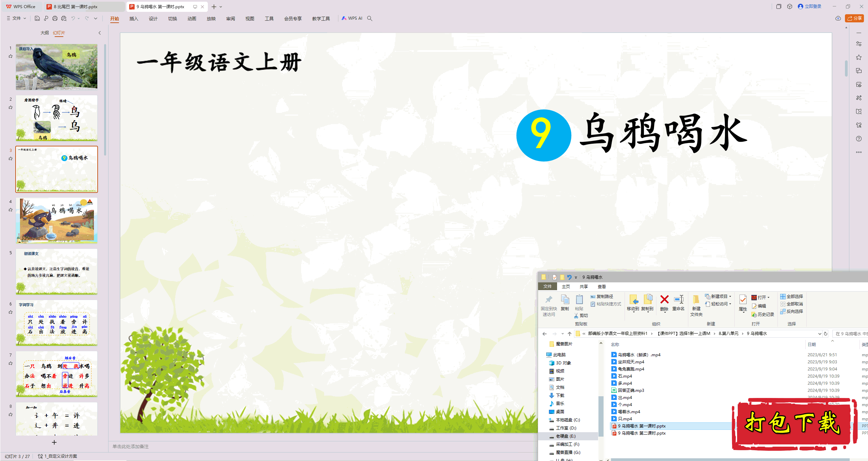The height and width of the screenshot is (461, 868).
Task: Click Select All (全部选择) in Explorer
Action: pyautogui.click(x=792, y=297)
